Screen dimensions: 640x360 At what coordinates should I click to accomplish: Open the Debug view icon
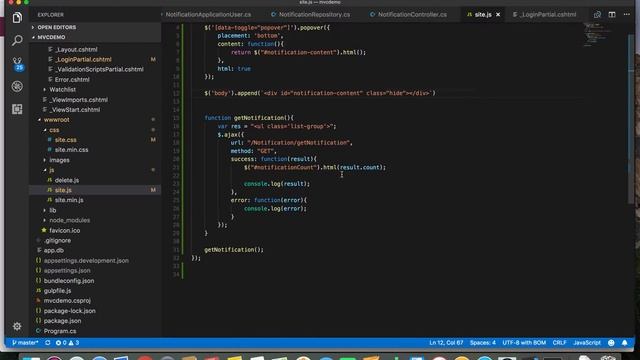coord(17,86)
